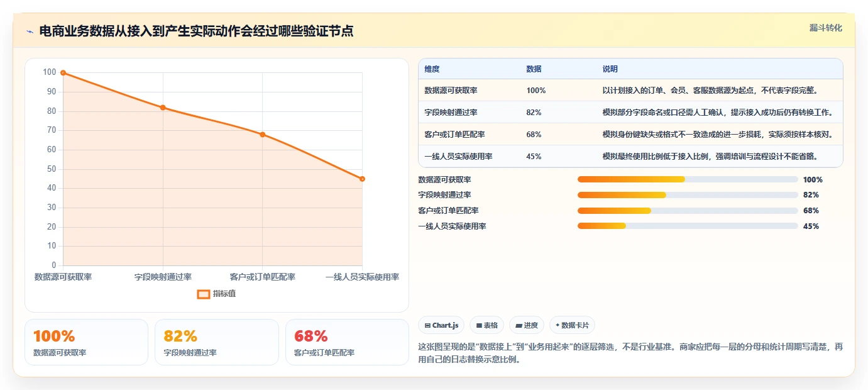868x390 pixels.
Task: Click the chart data point at 100
Action: 63,73
